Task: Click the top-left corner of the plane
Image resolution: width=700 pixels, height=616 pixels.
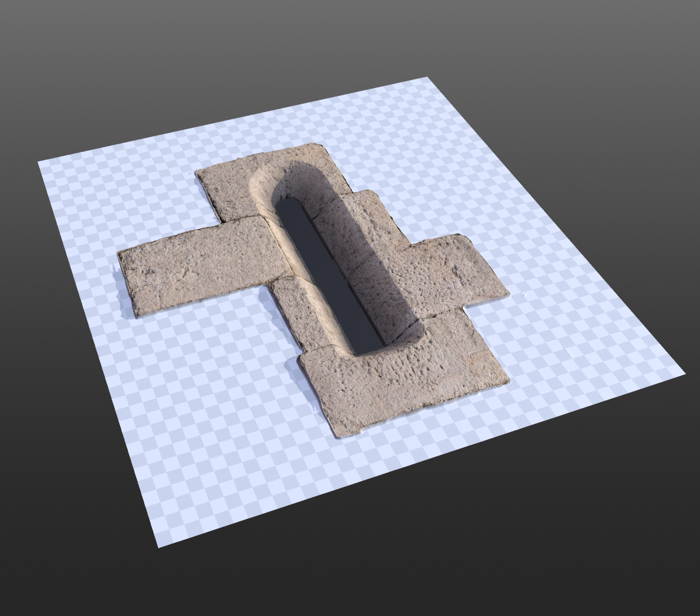Action: click(37, 160)
